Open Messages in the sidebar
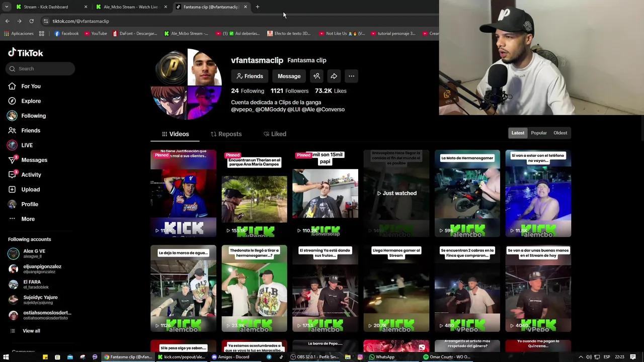 click(x=34, y=160)
